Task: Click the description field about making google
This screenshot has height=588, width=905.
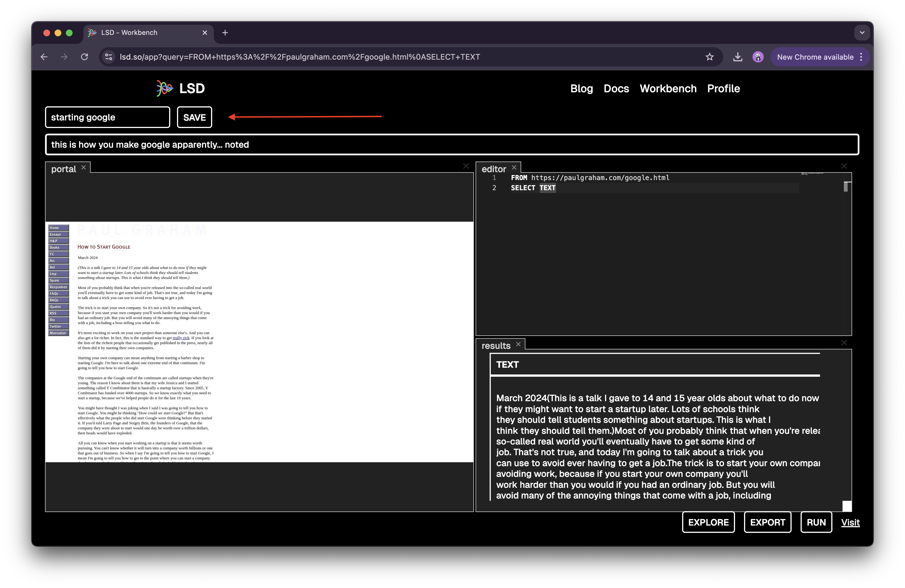Action: pos(452,145)
